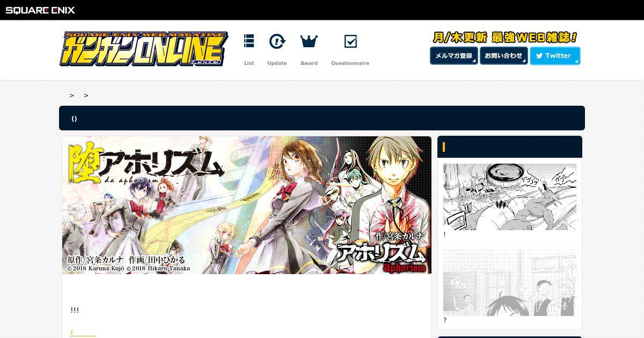The width and height of the screenshot is (644, 338).
Task: Select the Award menu label
Action: tap(309, 63)
